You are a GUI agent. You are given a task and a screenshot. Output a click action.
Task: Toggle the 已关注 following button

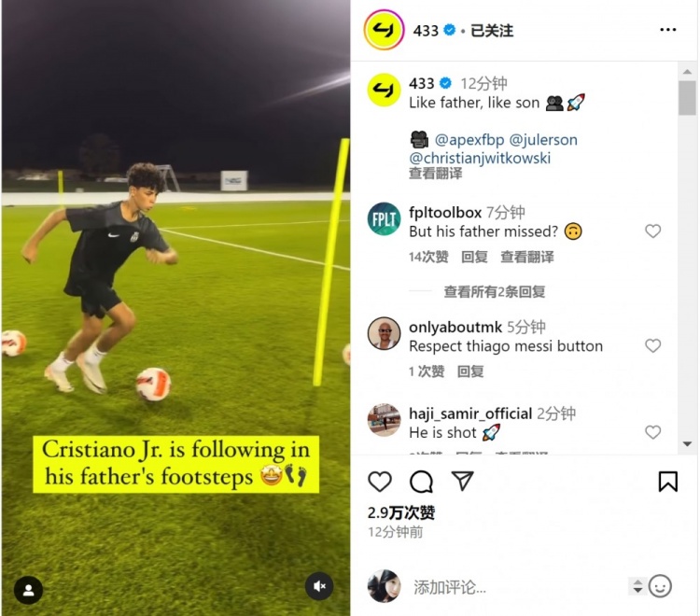click(x=492, y=31)
